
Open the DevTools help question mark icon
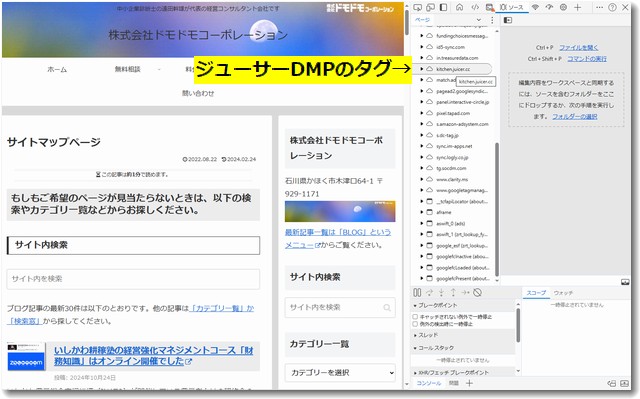(612, 7)
